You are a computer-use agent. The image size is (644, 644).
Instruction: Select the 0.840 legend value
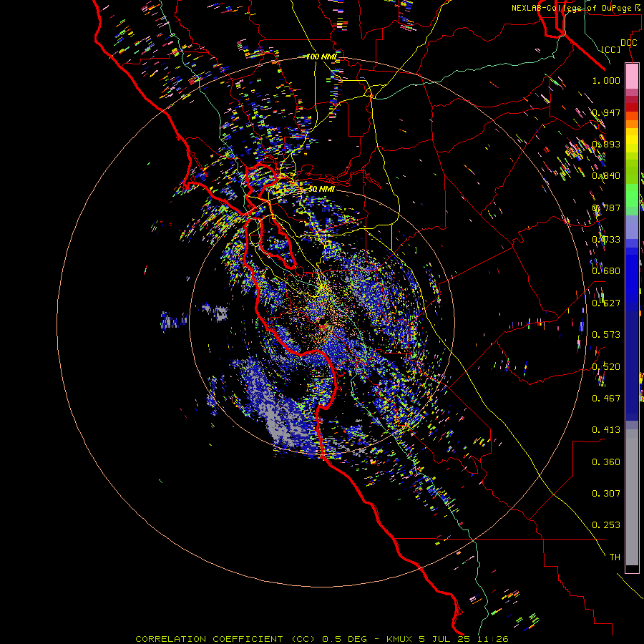(606, 176)
